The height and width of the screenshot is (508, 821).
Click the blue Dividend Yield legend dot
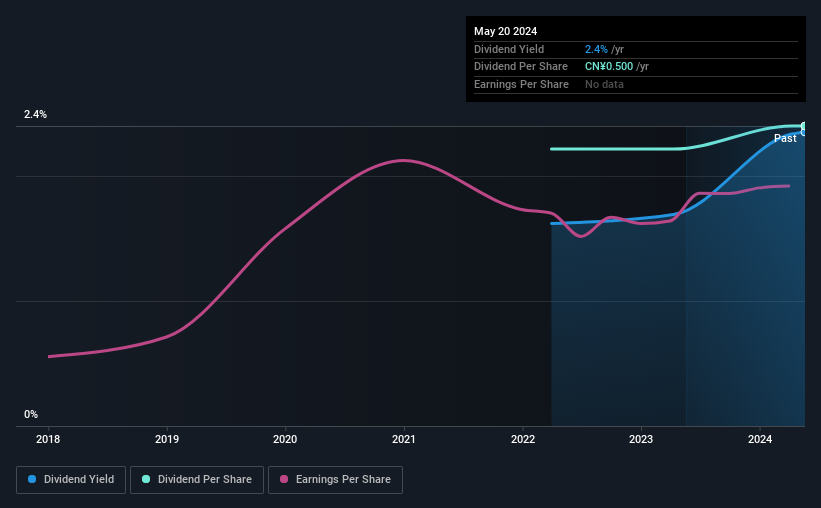[x=32, y=479]
